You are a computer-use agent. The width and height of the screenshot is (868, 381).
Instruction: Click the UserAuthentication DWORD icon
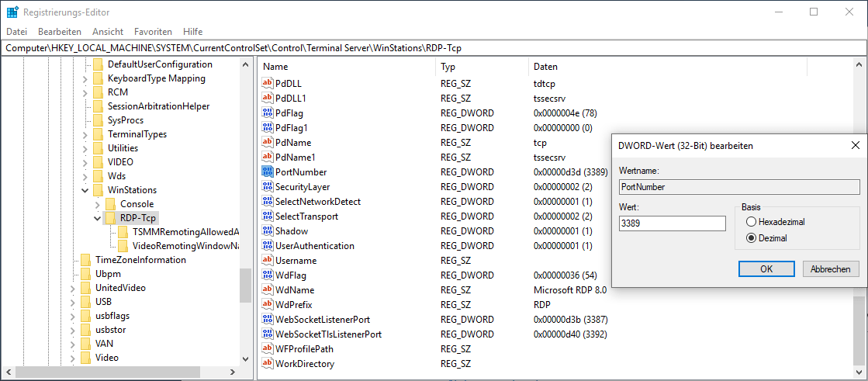click(x=268, y=246)
